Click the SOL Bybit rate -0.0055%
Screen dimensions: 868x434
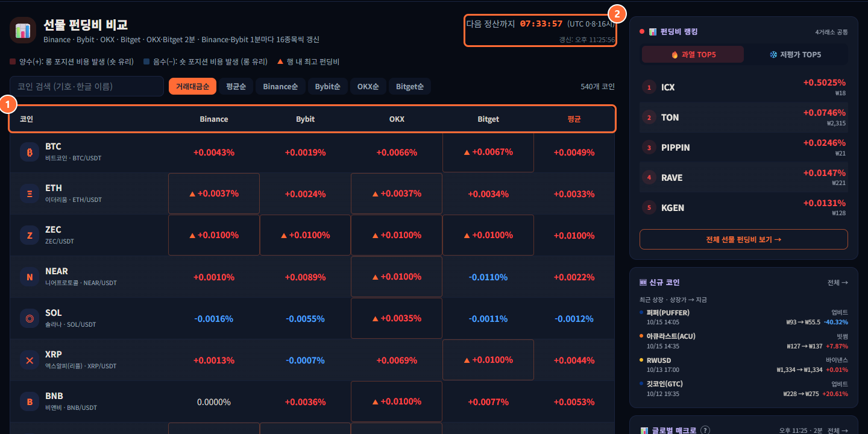coord(306,319)
